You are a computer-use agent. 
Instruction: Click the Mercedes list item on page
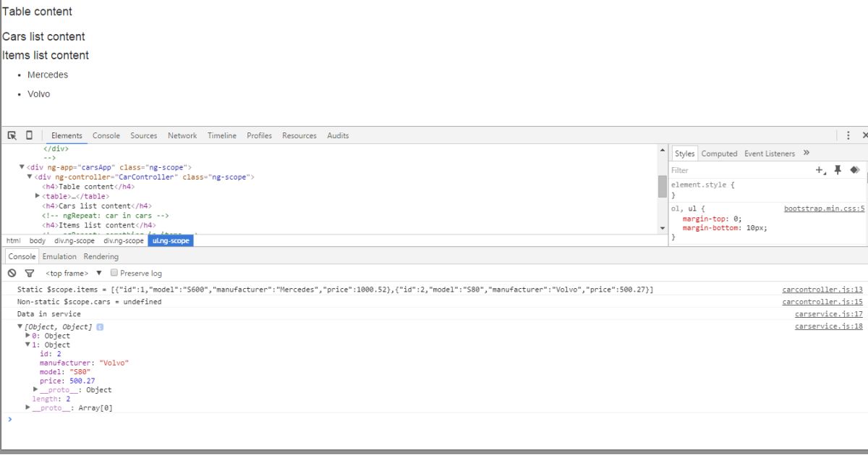click(48, 75)
